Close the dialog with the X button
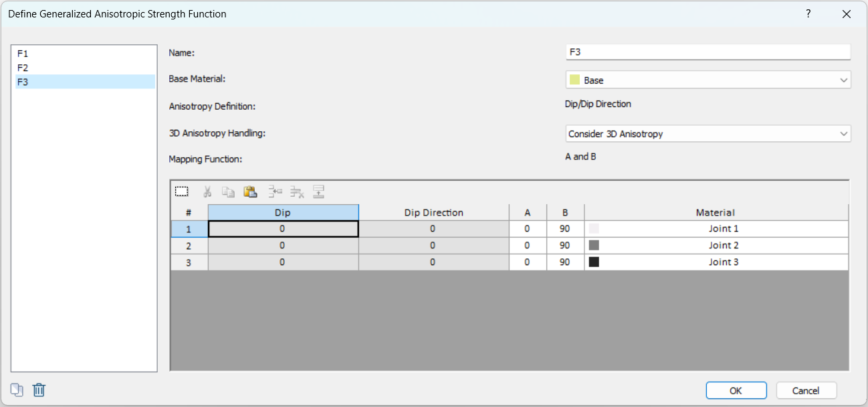The width and height of the screenshot is (868, 407). 847,13
